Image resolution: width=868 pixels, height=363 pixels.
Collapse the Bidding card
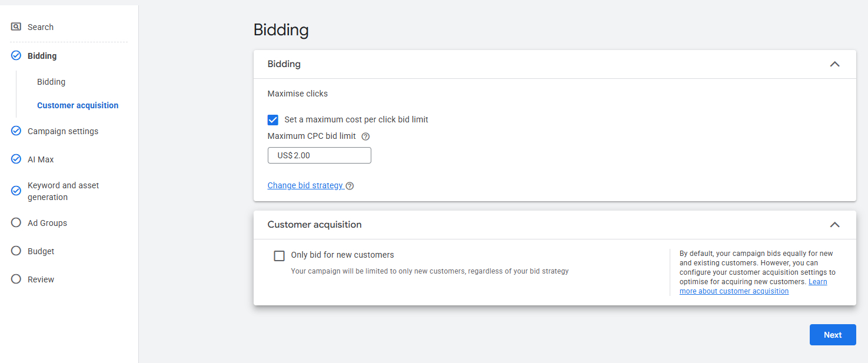click(x=834, y=64)
